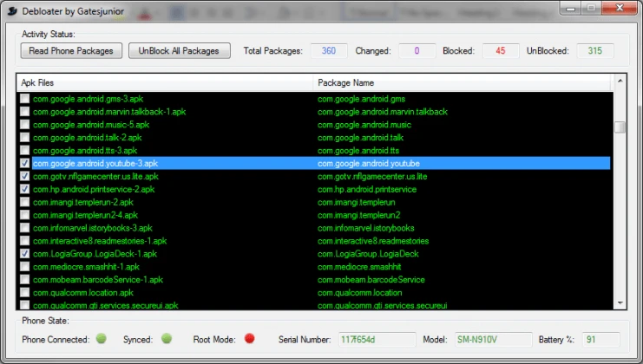
Task: Click the green Phone Connected indicator
Action: pyautogui.click(x=101, y=338)
